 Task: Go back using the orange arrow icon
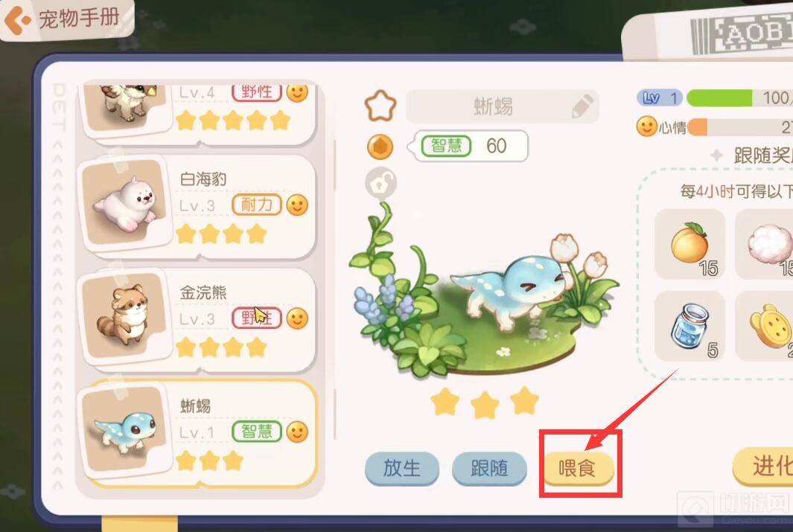(16, 19)
